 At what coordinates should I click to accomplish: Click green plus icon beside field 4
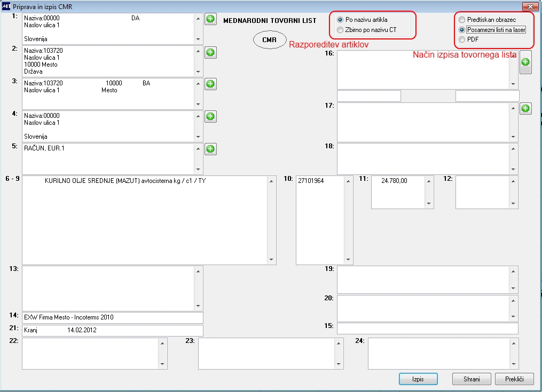click(x=210, y=116)
